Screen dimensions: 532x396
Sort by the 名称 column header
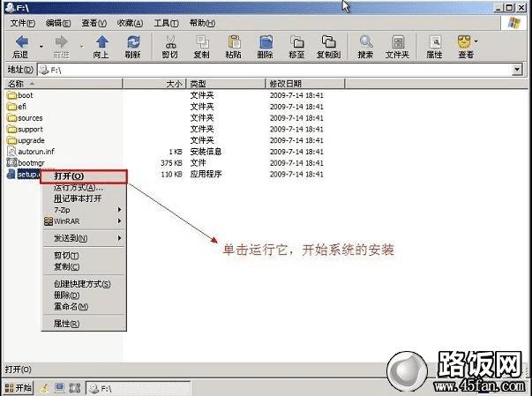click(x=64, y=84)
